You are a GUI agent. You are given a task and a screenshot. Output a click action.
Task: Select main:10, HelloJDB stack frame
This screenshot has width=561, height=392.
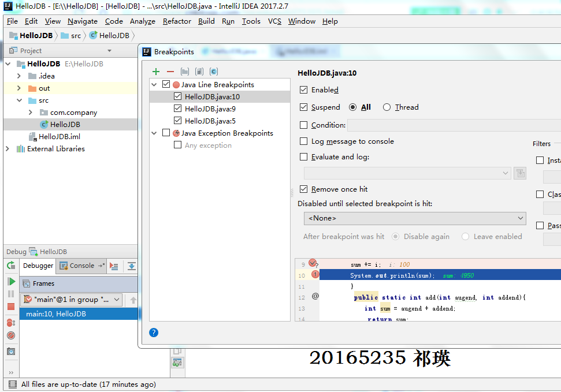click(79, 313)
